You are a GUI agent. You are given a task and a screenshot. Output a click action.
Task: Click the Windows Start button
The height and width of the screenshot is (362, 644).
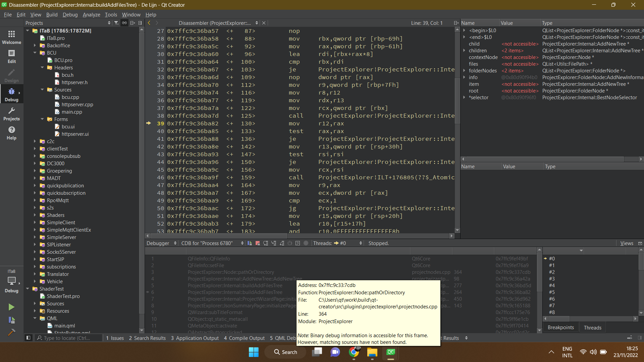pyautogui.click(x=254, y=352)
